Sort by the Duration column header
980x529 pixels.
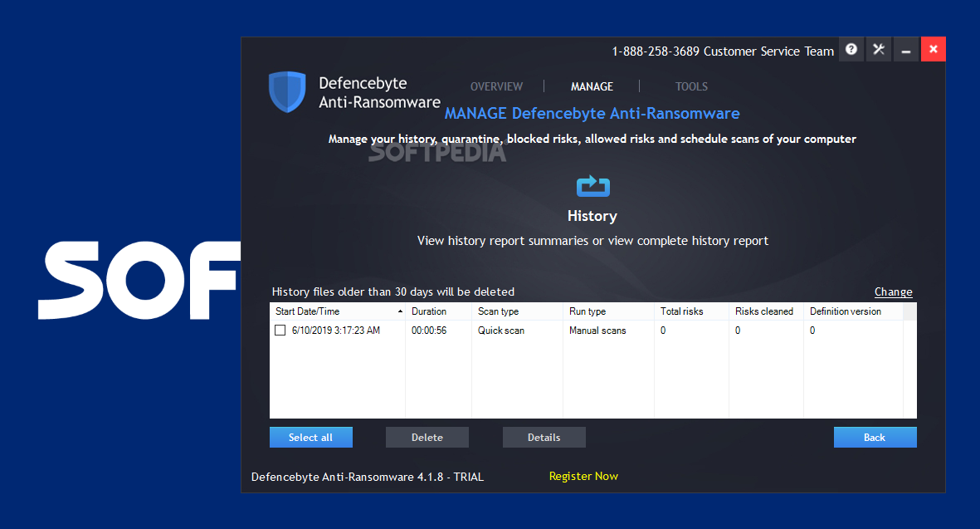click(x=439, y=311)
